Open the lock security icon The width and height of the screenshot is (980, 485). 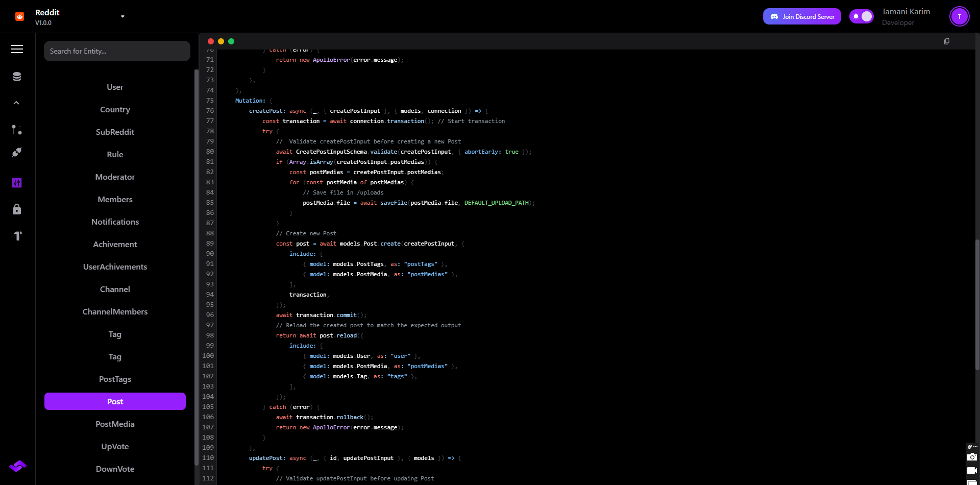(x=17, y=209)
